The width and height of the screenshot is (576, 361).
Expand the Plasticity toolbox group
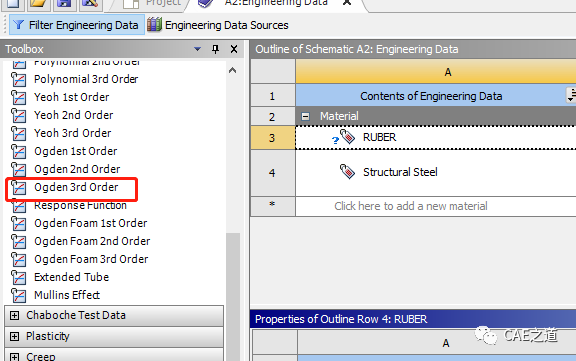point(14,336)
